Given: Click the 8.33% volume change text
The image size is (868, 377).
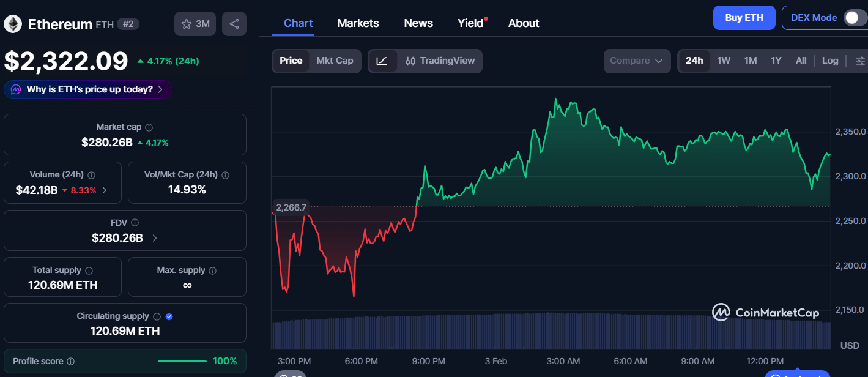Looking at the screenshot, I should (84, 190).
